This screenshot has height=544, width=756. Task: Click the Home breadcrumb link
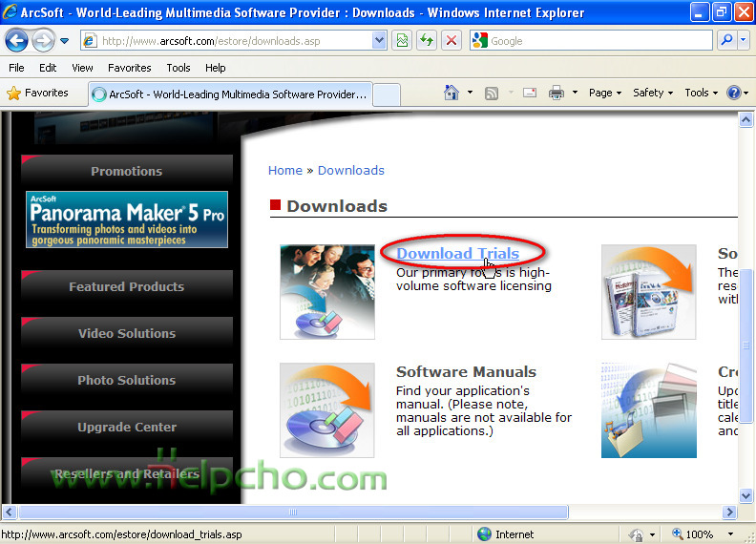click(285, 170)
